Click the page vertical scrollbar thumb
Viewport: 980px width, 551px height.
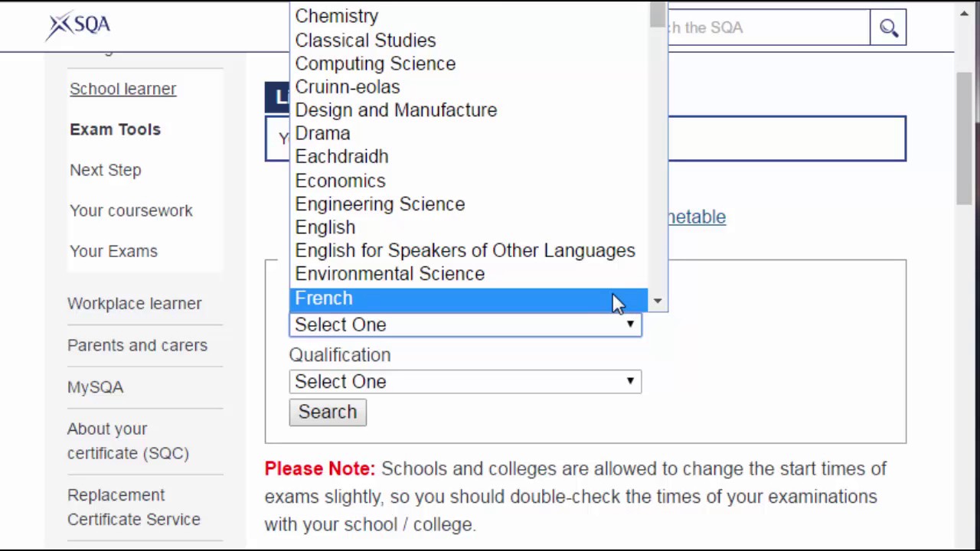coord(965,138)
